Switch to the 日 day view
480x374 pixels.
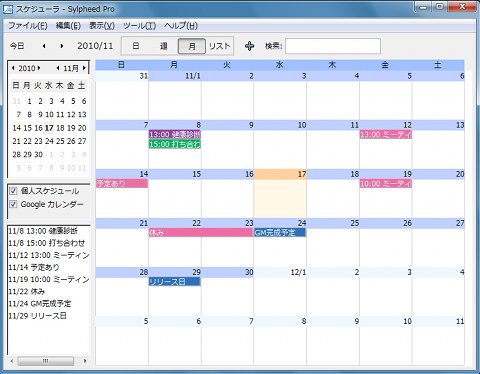136,46
